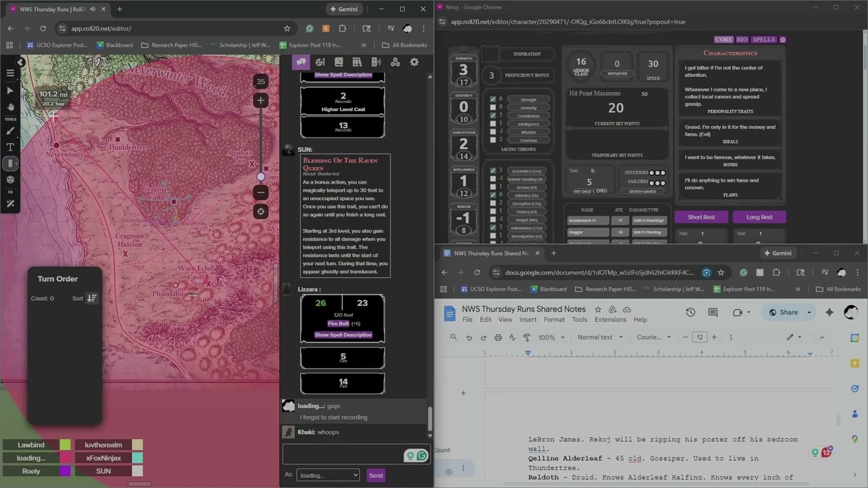Open Gemini sparkle icon in Docs
This screenshot has width=868, height=488.
tap(829, 312)
